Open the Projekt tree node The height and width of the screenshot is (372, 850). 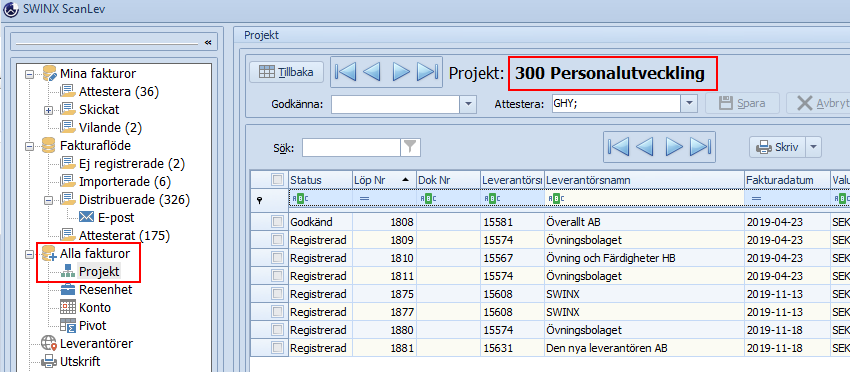pyautogui.click(x=99, y=271)
